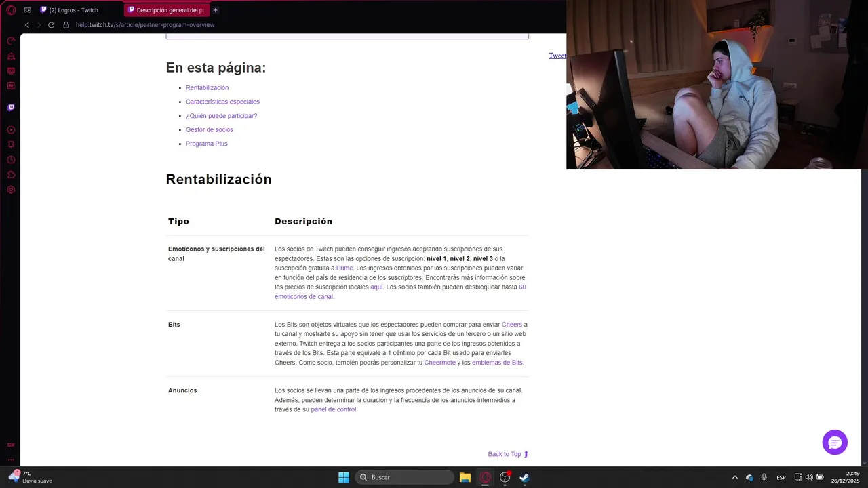The width and height of the screenshot is (868, 488).
Task: Reload the current page
Action: point(51,25)
